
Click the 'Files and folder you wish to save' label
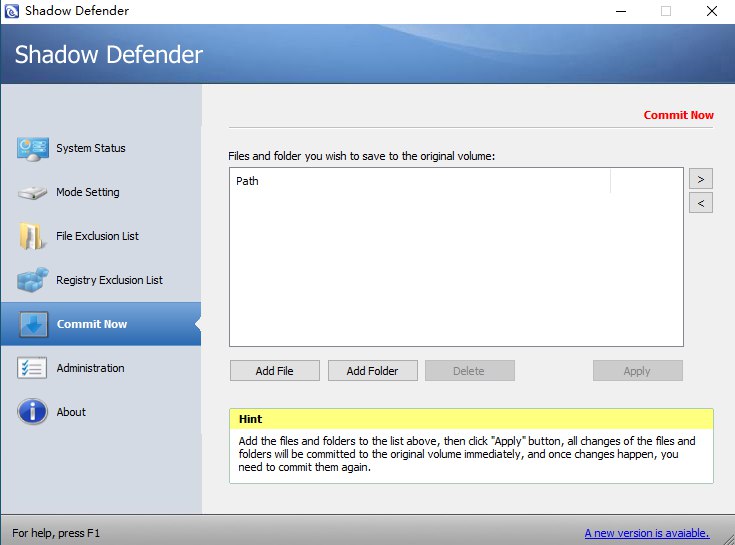pos(361,156)
